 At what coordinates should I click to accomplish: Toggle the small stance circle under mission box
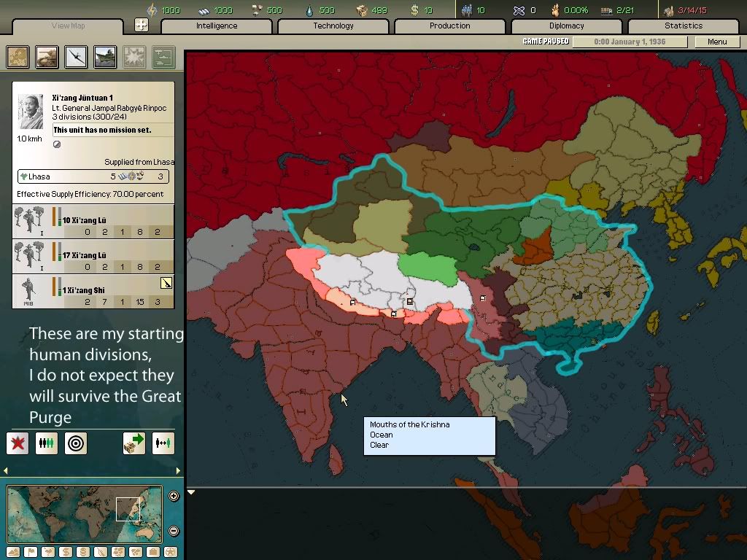point(57,144)
